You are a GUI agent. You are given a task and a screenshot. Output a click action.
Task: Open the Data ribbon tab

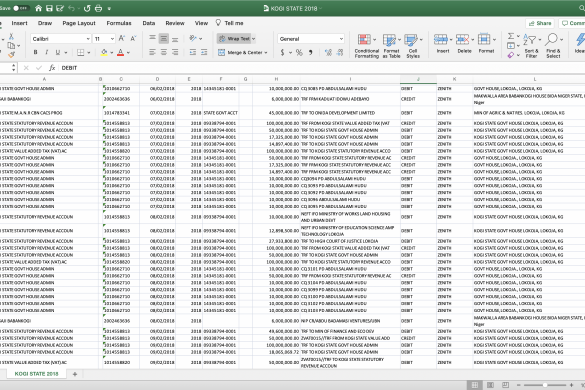(x=148, y=23)
